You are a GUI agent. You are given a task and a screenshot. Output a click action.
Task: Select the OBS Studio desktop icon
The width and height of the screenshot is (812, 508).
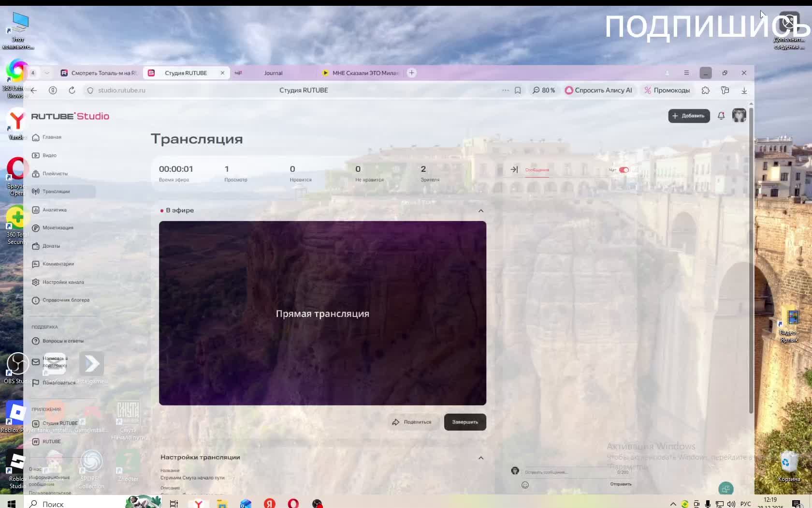pyautogui.click(x=17, y=369)
